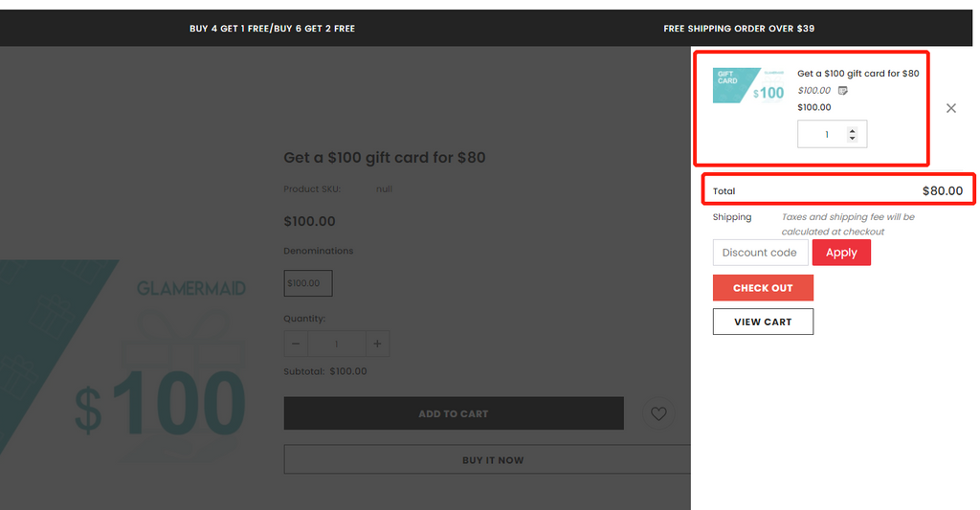Proceed with the CHECK OUT button

coord(763,288)
